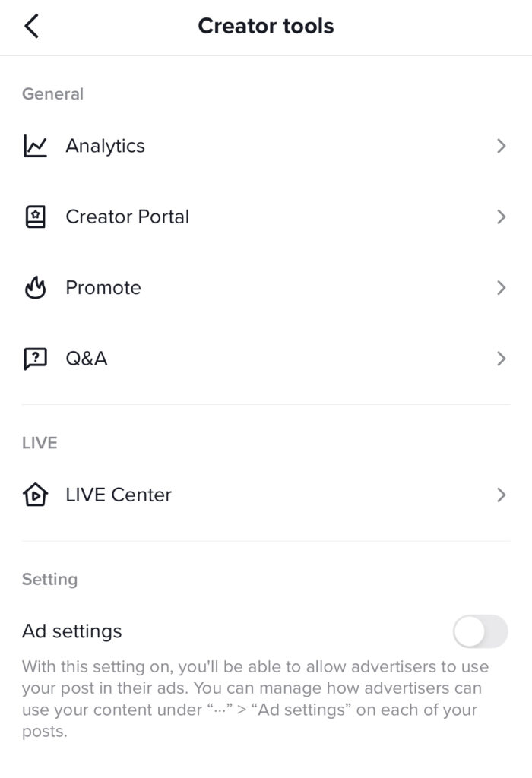Click the Ad settings description text

[255, 699]
